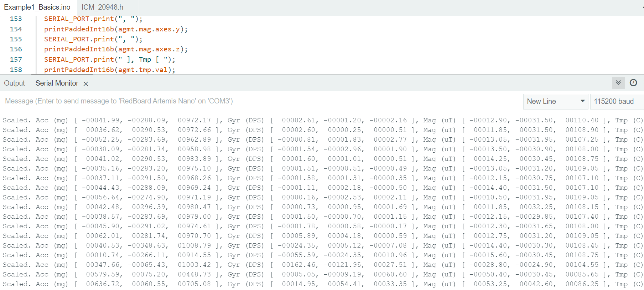The image size is (644, 290).
Task: Close the Serial Monitor tab
Action: [86, 84]
